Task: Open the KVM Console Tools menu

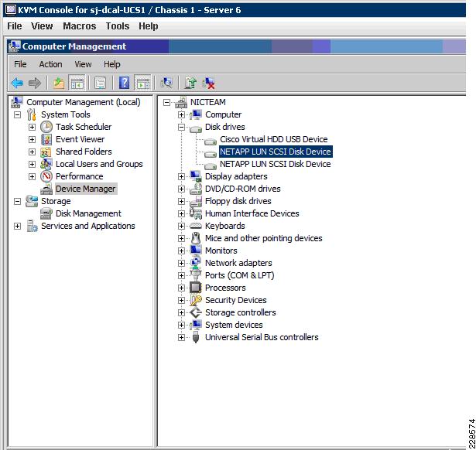Action: (118, 26)
